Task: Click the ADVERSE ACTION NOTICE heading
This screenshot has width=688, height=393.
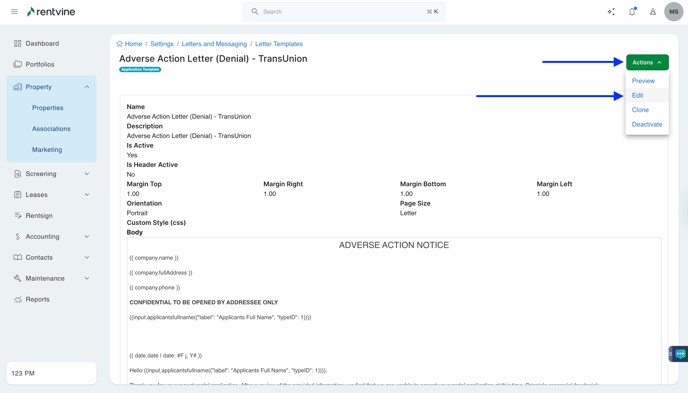Action: click(x=394, y=245)
